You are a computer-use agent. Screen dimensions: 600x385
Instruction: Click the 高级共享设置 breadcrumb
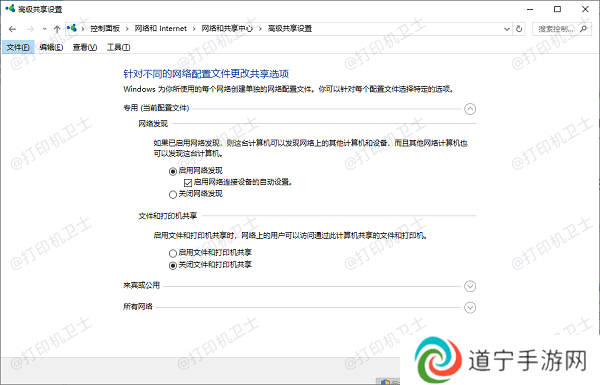pyautogui.click(x=290, y=29)
